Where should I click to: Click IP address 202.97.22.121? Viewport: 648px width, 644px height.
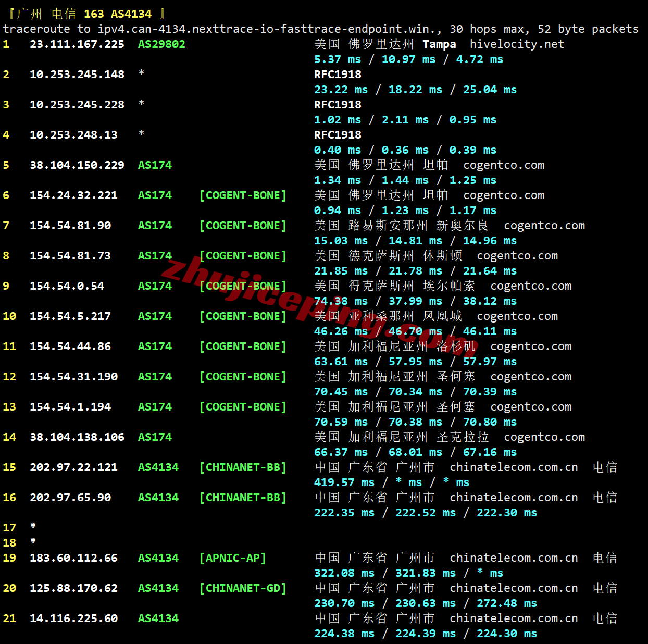coord(73,467)
